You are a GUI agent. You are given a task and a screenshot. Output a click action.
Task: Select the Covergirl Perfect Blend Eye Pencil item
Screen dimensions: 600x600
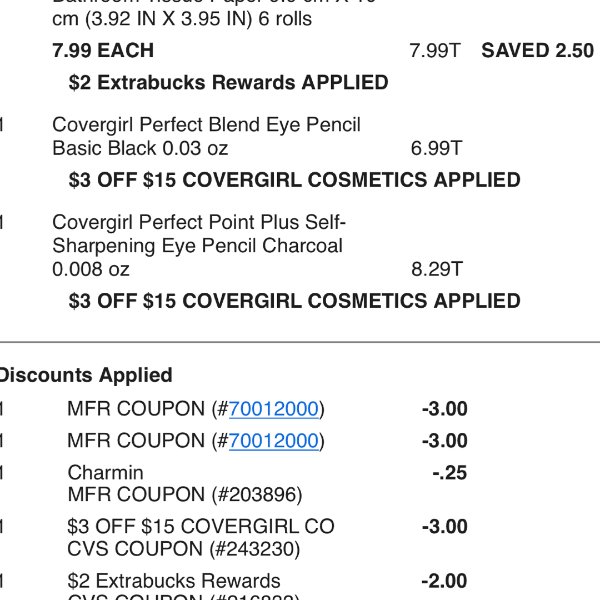pyautogui.click(x=207, y=137)
